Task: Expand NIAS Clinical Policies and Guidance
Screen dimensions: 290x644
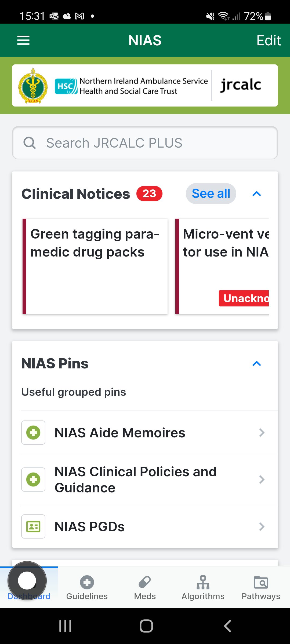Action: point(262,480)
